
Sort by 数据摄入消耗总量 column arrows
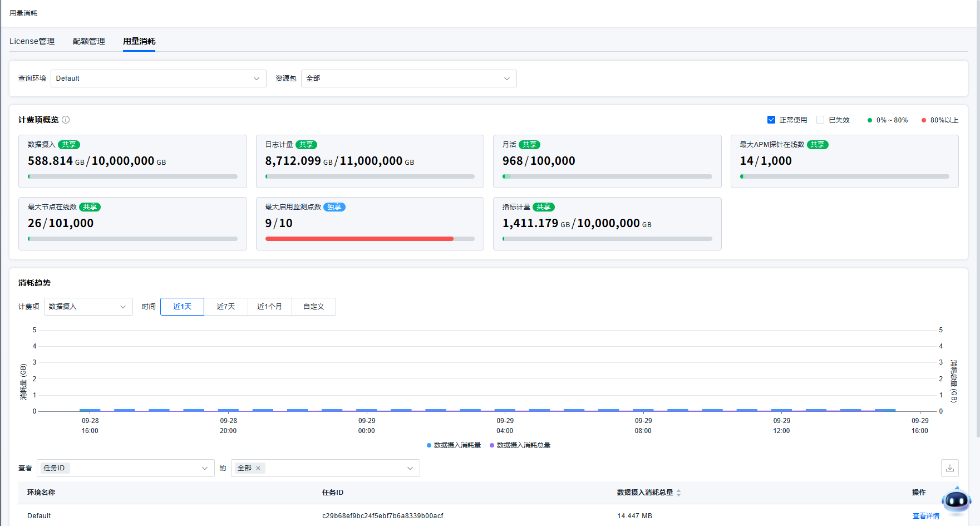(x=678, y=493)
